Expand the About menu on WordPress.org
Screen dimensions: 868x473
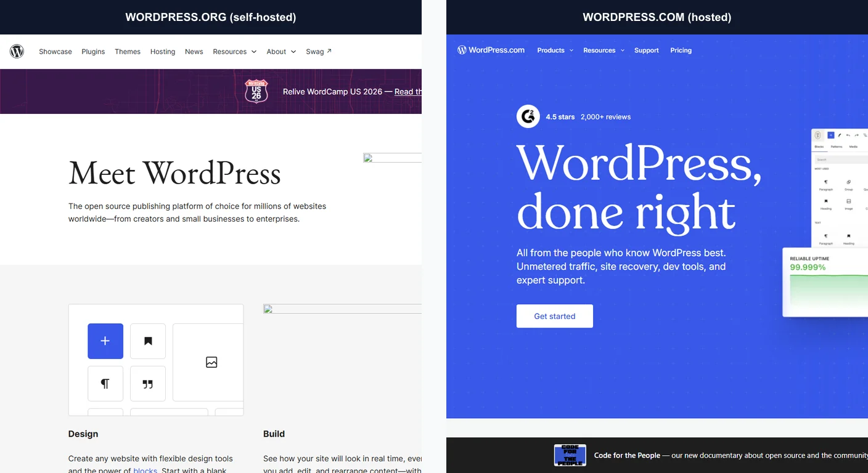[281, 52]
